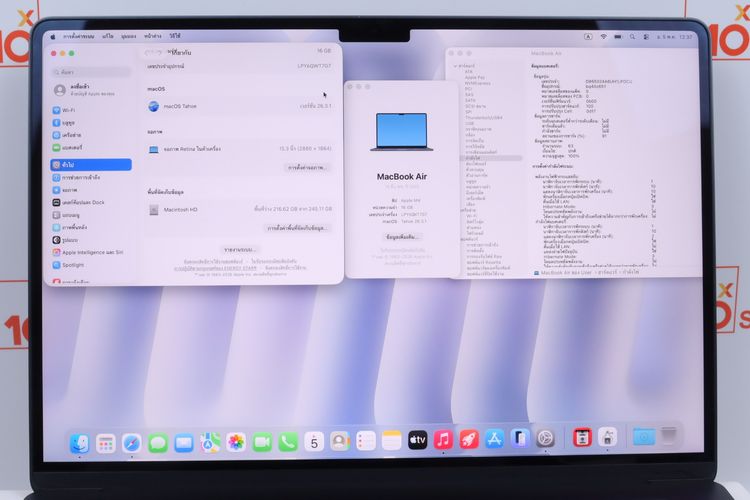Click the System Report button

tap(240, 250)
